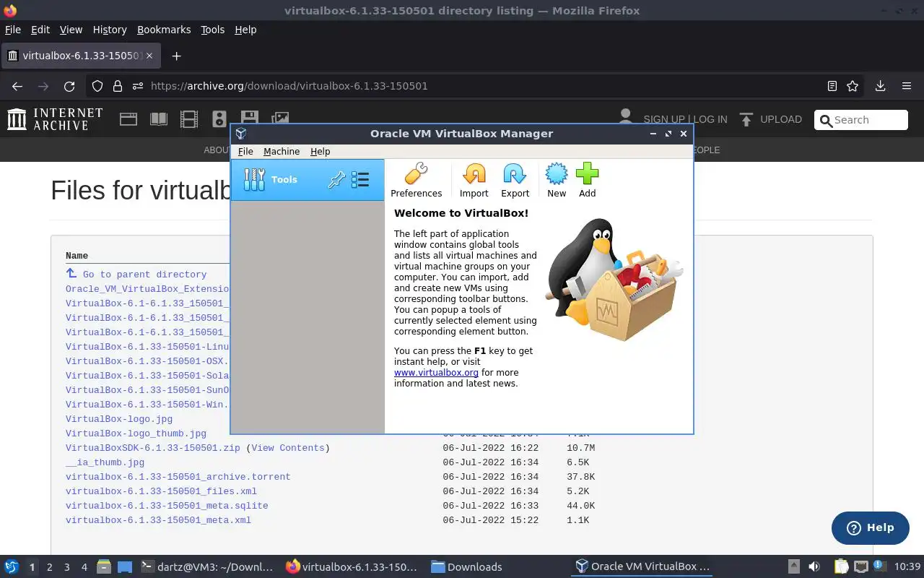The image size is (924, 578).
Task: Open the Tools list menu icon
Action: tap(359, 180)
